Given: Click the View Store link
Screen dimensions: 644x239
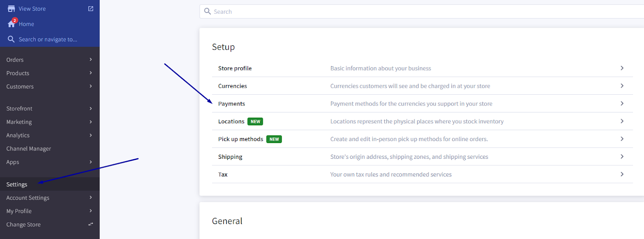Looking at the screenshot, I should (x=32, y=8).
